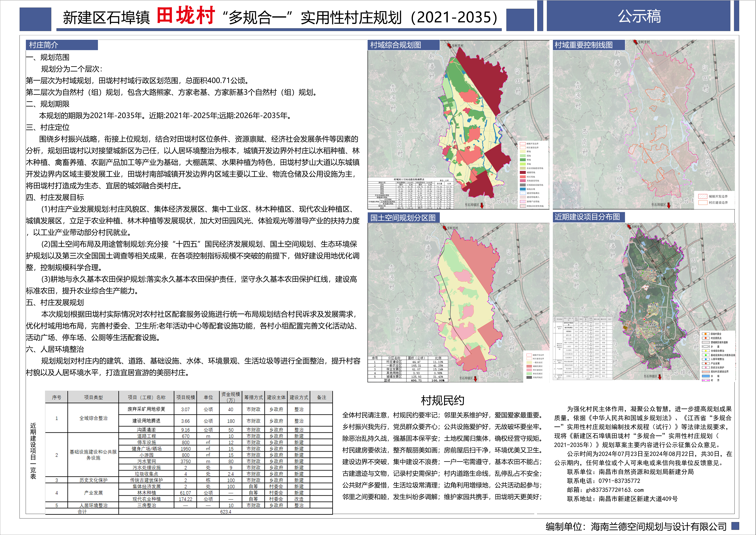
Task: Click the green 林业发展区 legend swatch
Action: [529, 374]
